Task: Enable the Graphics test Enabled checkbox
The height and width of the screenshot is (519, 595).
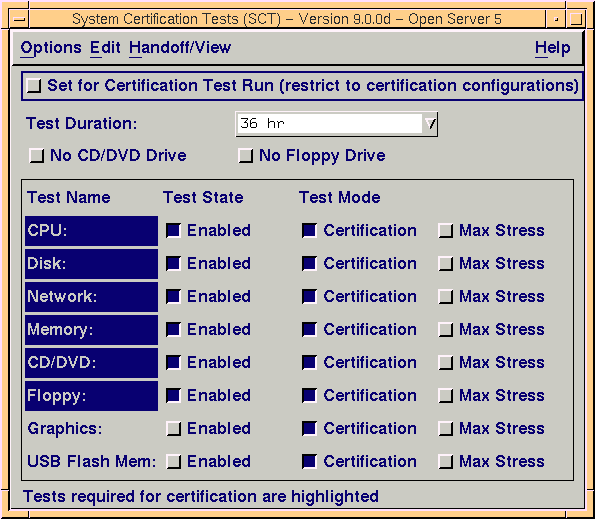Action: click(x=173, y=429)
